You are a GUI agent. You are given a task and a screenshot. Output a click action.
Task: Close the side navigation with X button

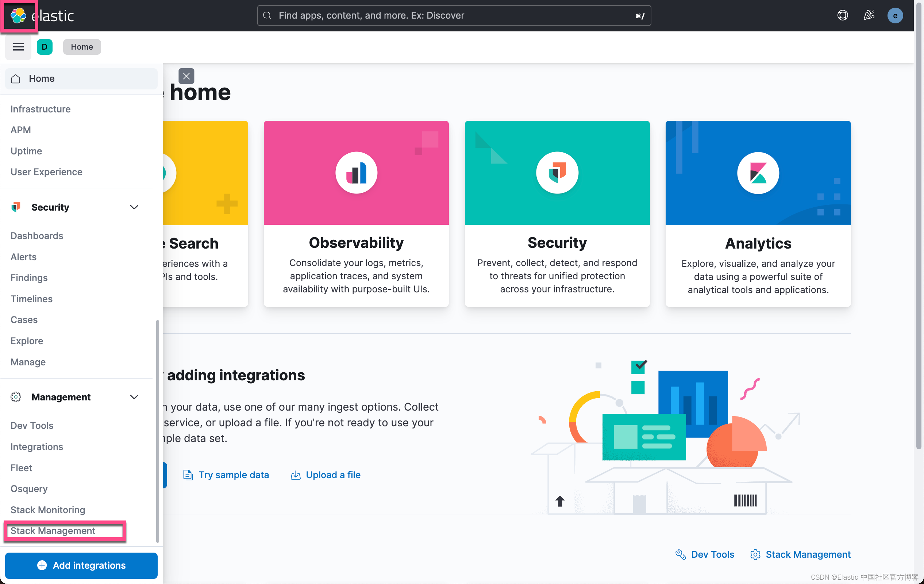click(186, 76)
